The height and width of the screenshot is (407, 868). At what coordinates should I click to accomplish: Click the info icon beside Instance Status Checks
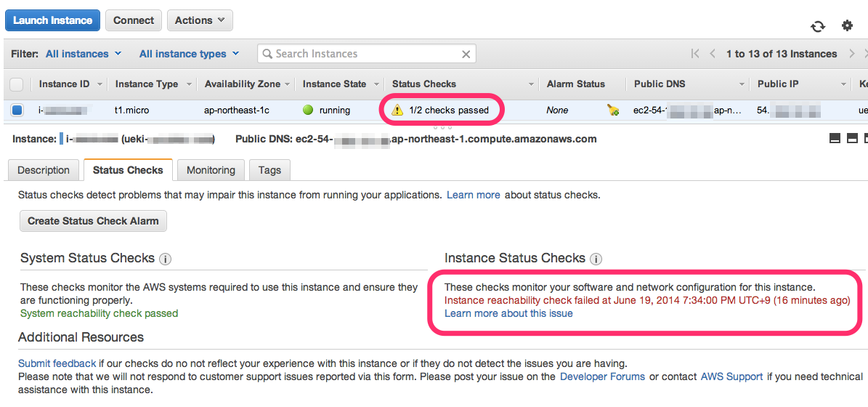[x=596, y=259]
